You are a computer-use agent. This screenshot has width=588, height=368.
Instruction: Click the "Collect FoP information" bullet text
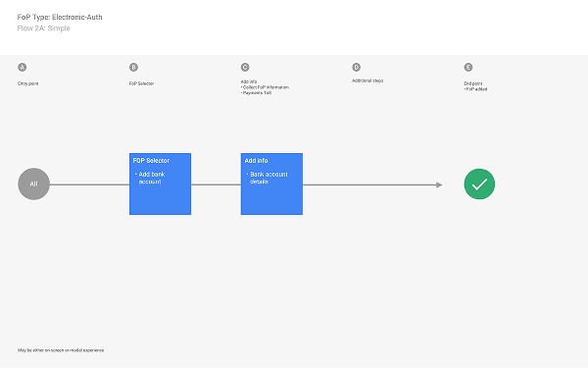[x=266, y=87]
